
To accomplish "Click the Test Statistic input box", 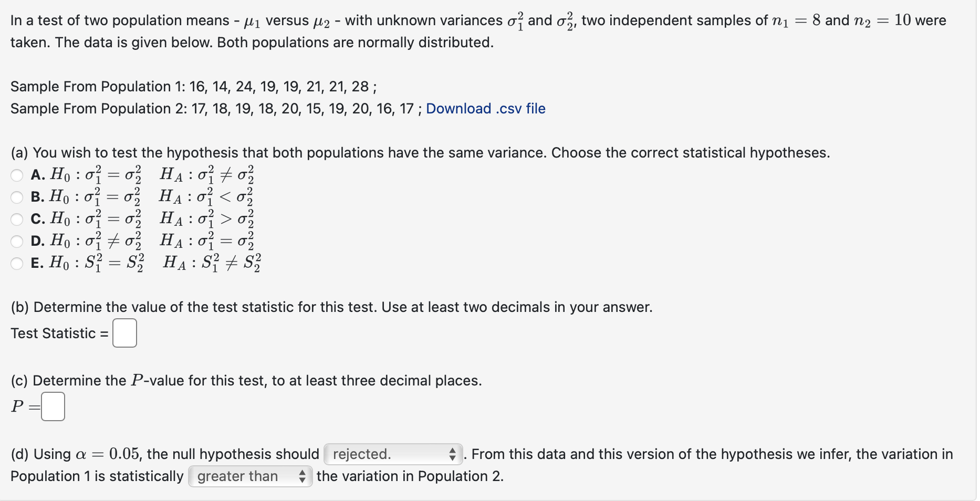I will click(124, 333).
